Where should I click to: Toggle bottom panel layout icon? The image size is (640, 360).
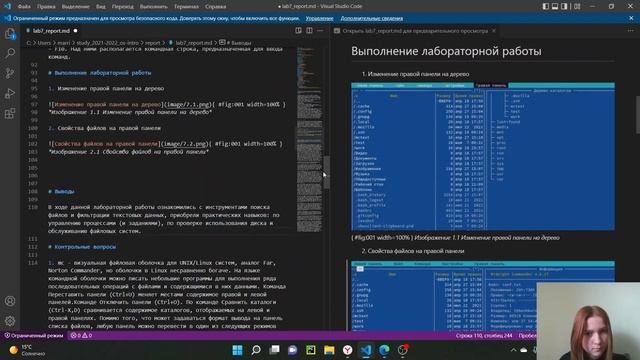(x=555, y=6)
